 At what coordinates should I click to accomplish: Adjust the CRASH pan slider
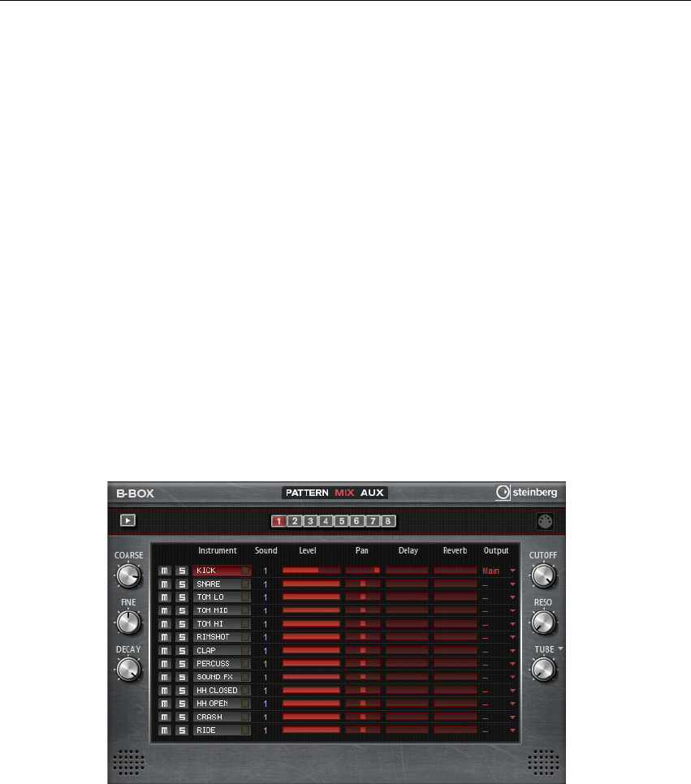363,717
